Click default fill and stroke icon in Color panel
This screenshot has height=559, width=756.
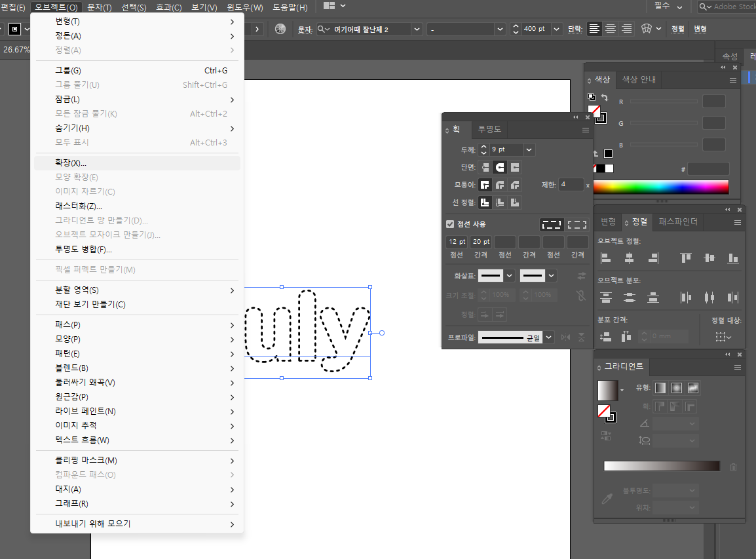pos(591,97)
